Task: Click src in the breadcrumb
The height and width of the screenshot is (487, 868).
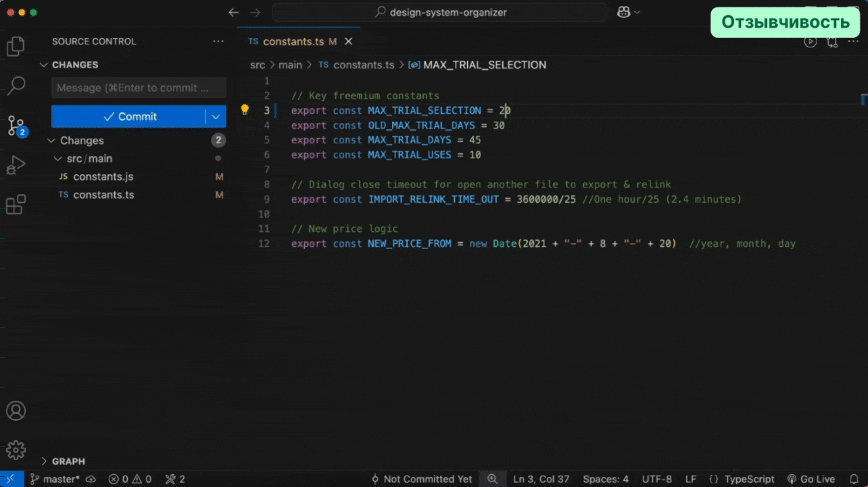Action: pos(258,65)
